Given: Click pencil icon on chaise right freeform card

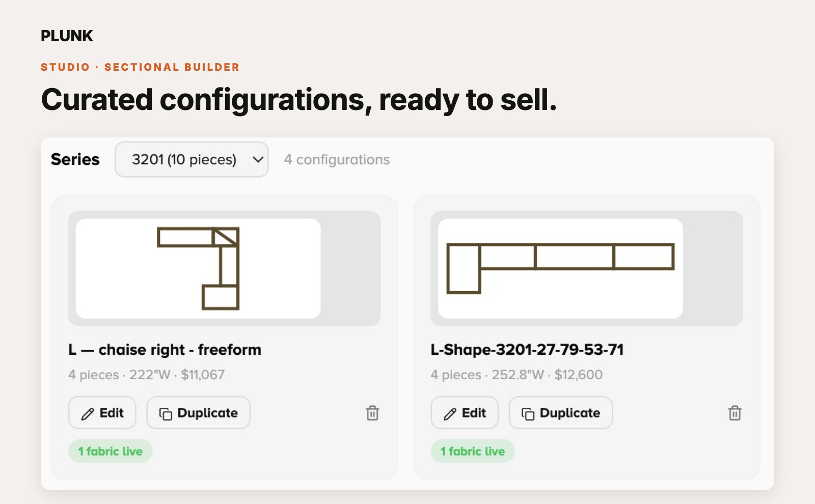Looking at the screenshot, I should (x=88, y=414).
